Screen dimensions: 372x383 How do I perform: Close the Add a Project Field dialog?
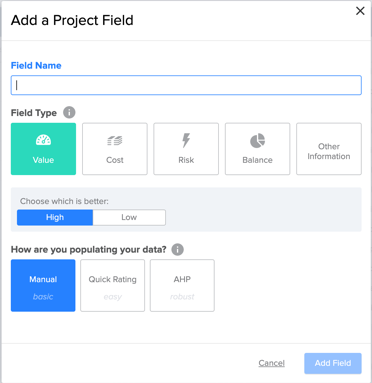360,11
